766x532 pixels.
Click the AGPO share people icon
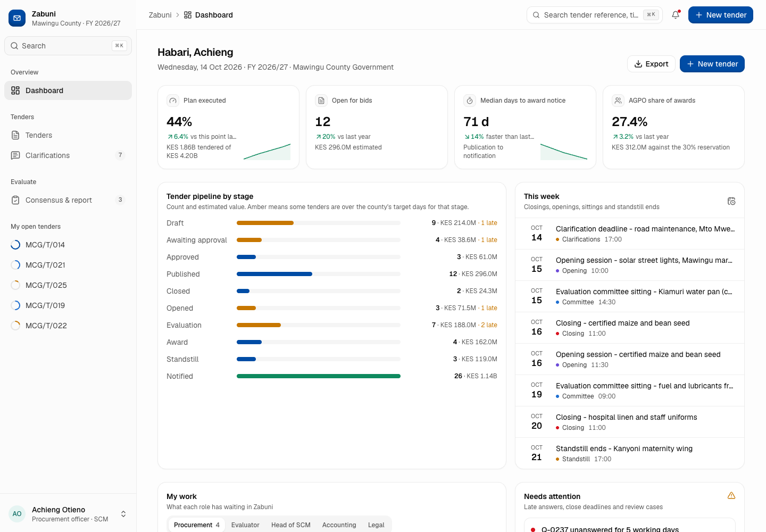tap(618, 101)
